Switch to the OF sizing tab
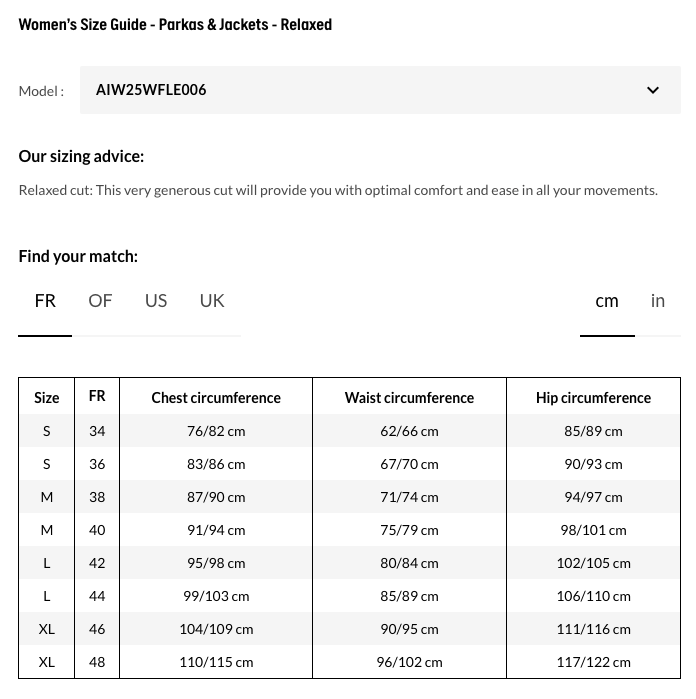696x699 pixels. [x=100, y=301]
